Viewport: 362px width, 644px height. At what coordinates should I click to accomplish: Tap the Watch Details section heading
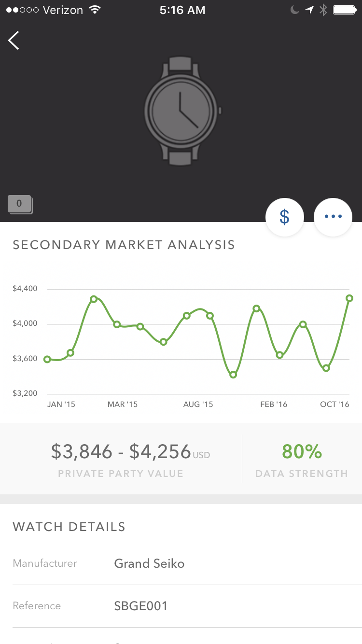coord(69,527)
